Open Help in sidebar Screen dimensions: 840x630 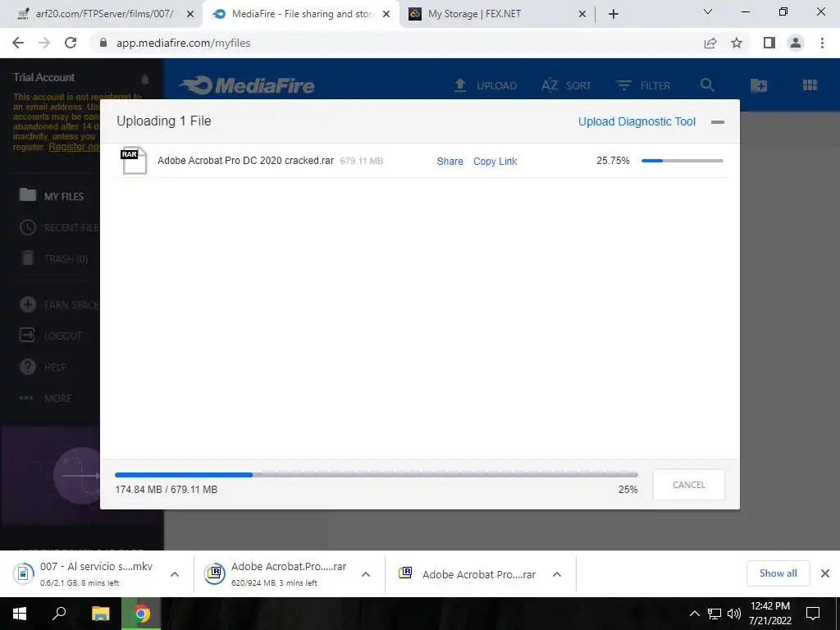coord(43,367)
